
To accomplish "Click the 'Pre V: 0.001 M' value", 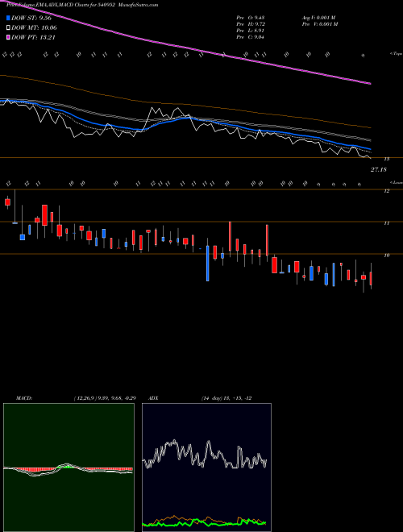I will tap(319, 24).
